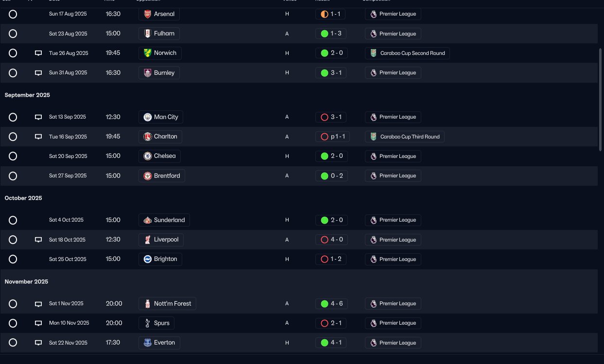The height and width of the screenshot is (364, 604).
Task: Click the Carabao Cup Third Round trophy icon
Action: point(373,137)
